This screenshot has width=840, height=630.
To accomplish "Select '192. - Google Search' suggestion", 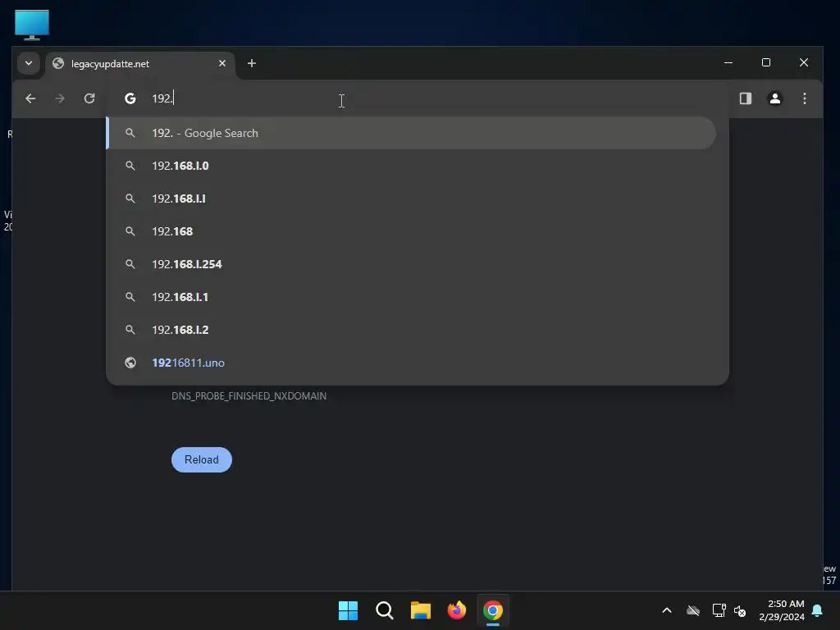I will (x=411, y=133).
